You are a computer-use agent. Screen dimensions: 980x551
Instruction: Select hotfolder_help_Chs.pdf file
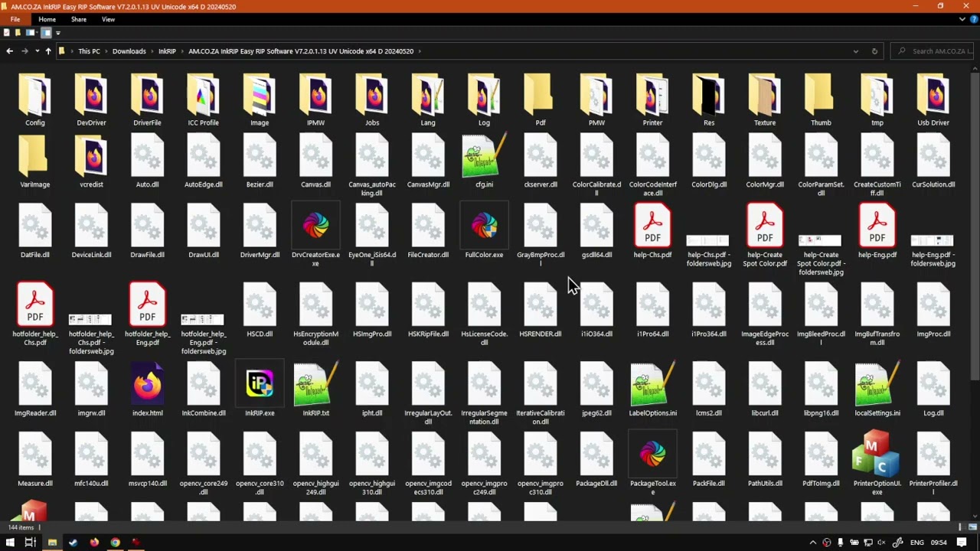[x=35, y=315]
